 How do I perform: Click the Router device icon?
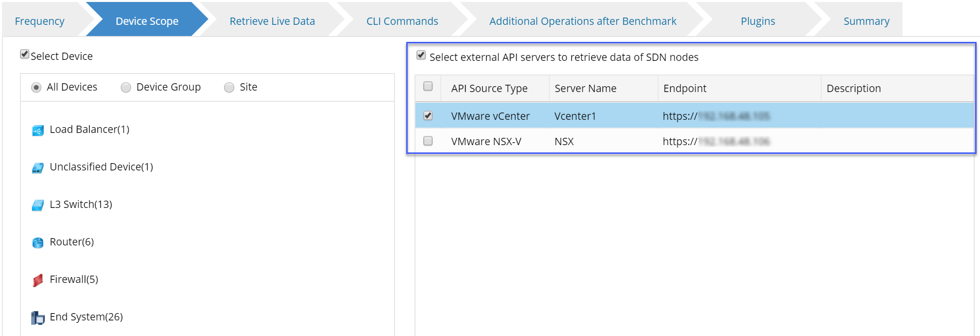point(38,243)
